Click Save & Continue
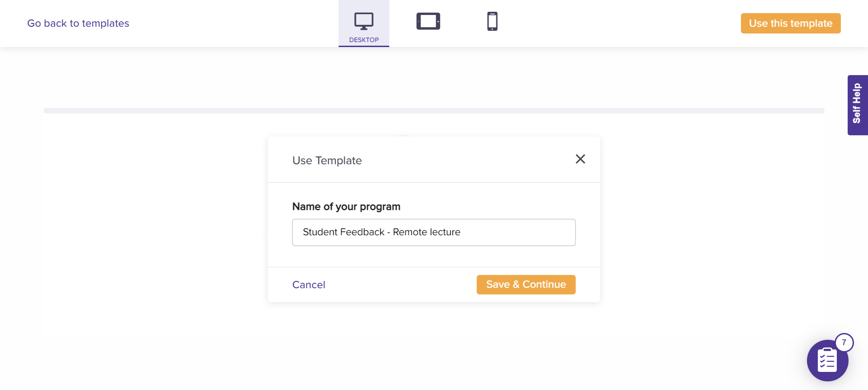This screenshot has width=868, height=390. point(526,285)
